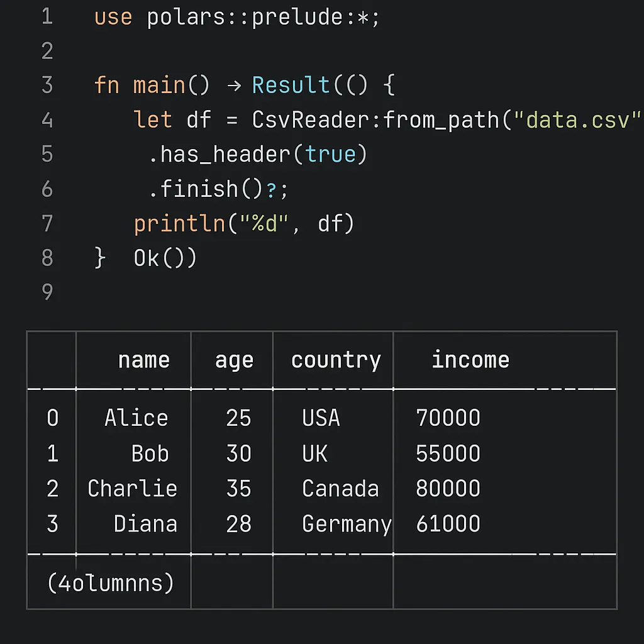Click the (4olumnns) footer text
The height and width of the screenshot is (644, 644).
tap(111, 583)
